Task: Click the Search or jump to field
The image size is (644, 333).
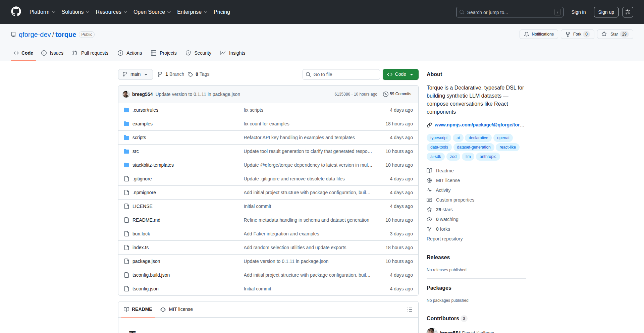Action: tap(509, 12)
